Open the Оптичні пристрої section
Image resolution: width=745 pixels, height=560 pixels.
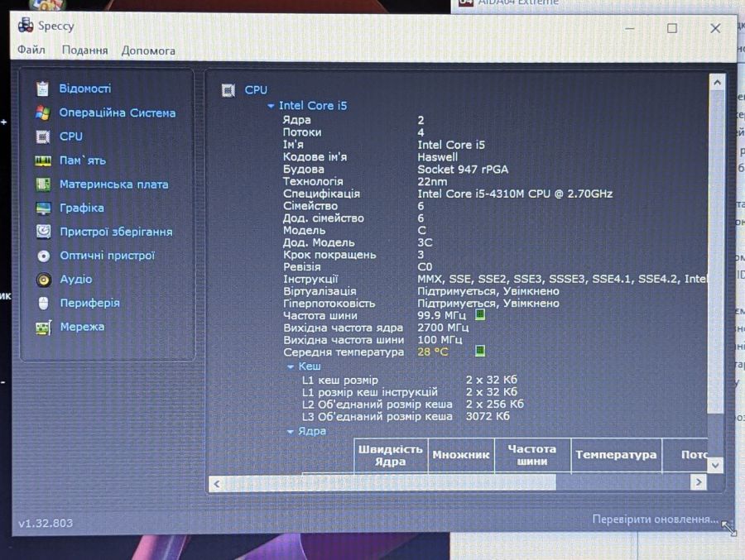108,256
